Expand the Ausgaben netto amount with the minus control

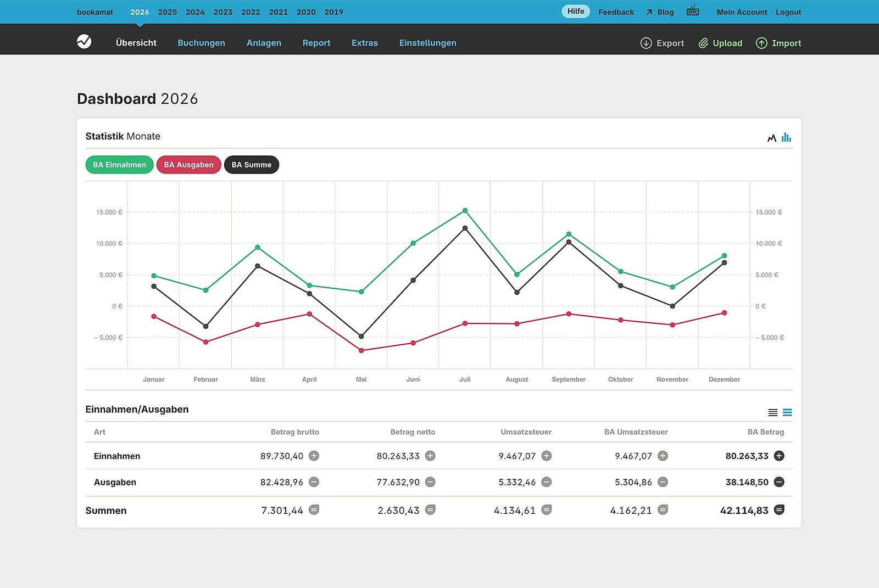(x=430, y=482)
